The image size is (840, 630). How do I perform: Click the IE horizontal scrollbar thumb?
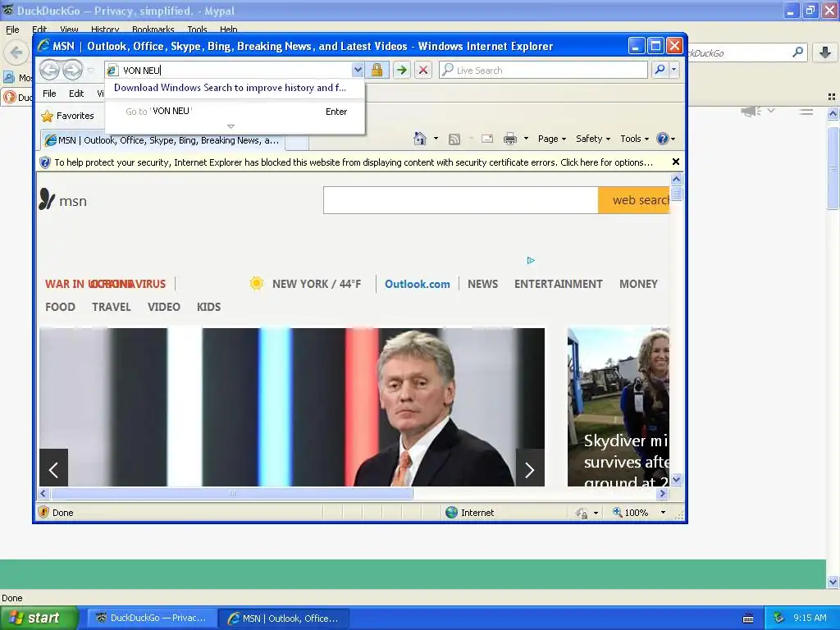coord(232,493)
